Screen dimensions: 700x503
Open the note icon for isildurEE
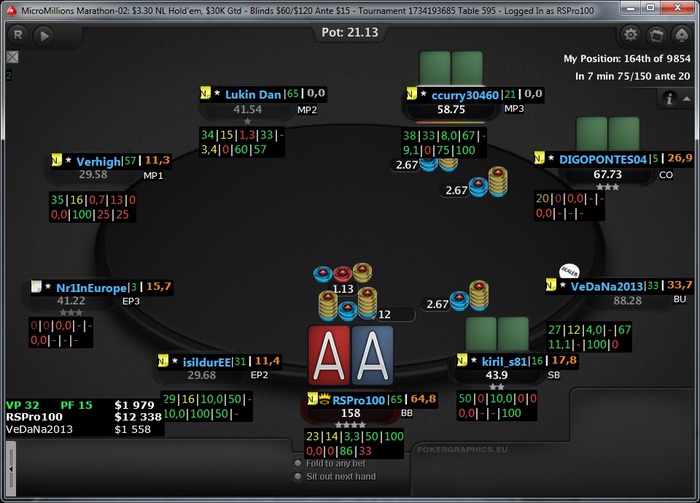click(x=163, y=360)
